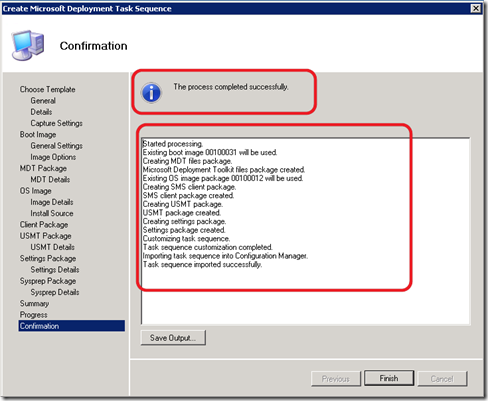Viewport: 488px width, 401px height.
Task: Select the Image Details step
Action: pyautogui.click(x=52, y=202)
